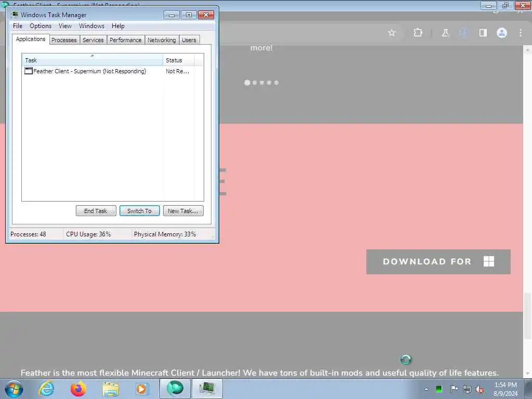Click the End Task button
The width and height of the screenshot is (532, 399).
click(x=96, y=211)
